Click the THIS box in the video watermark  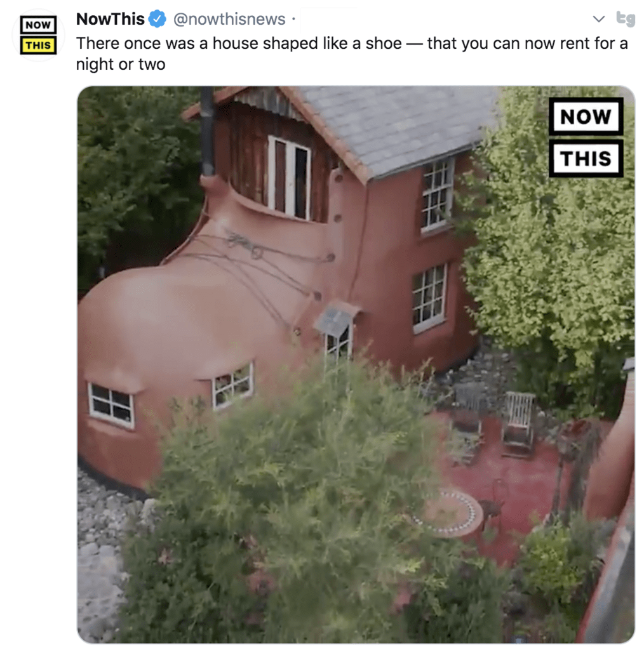pyautogui.click(x=586, y=158)
